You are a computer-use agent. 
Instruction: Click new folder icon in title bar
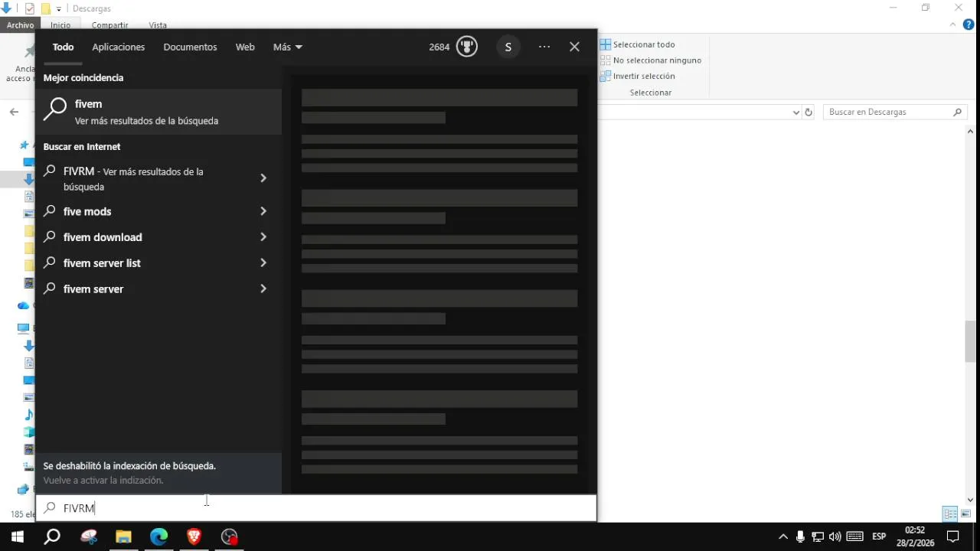point(45,8)
